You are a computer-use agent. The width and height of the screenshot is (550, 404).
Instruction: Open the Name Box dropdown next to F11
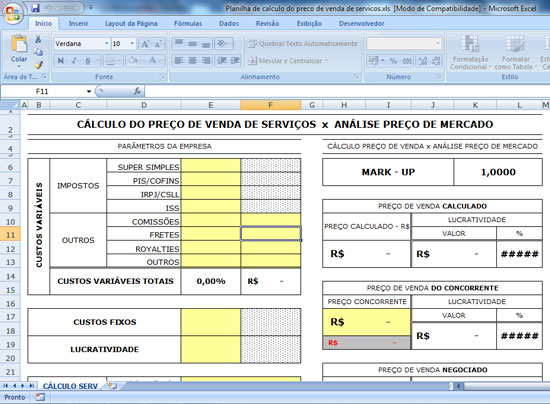(x=89, y=91)
